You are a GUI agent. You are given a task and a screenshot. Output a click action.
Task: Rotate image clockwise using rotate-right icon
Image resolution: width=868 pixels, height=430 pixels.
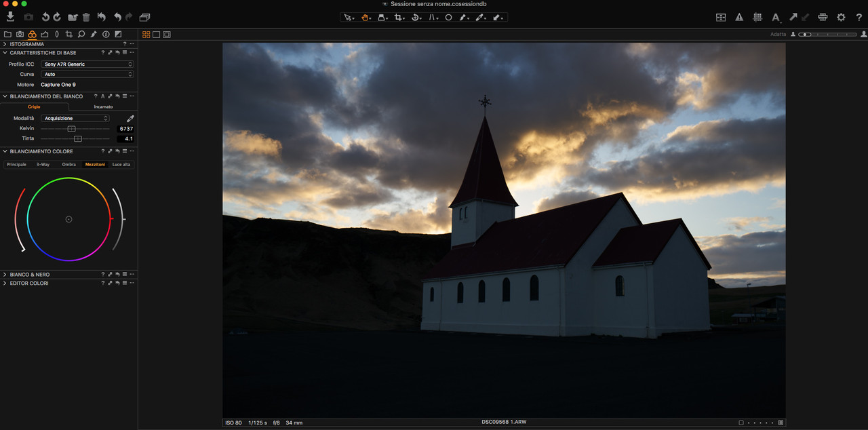[57, 17]
